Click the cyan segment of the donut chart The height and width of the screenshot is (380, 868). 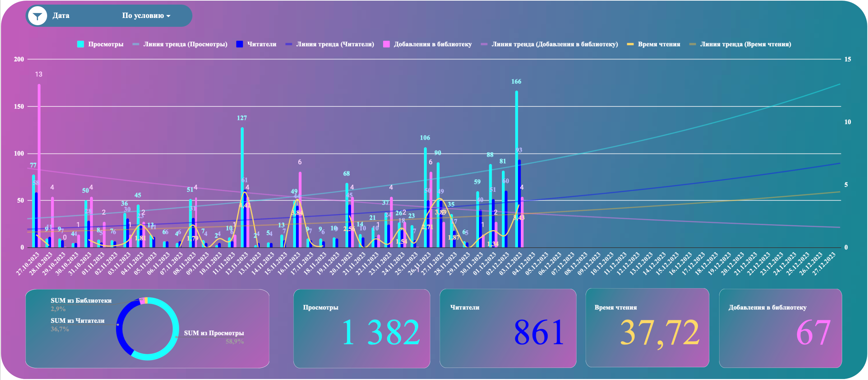pyautogui.click(x=175, y=328)
